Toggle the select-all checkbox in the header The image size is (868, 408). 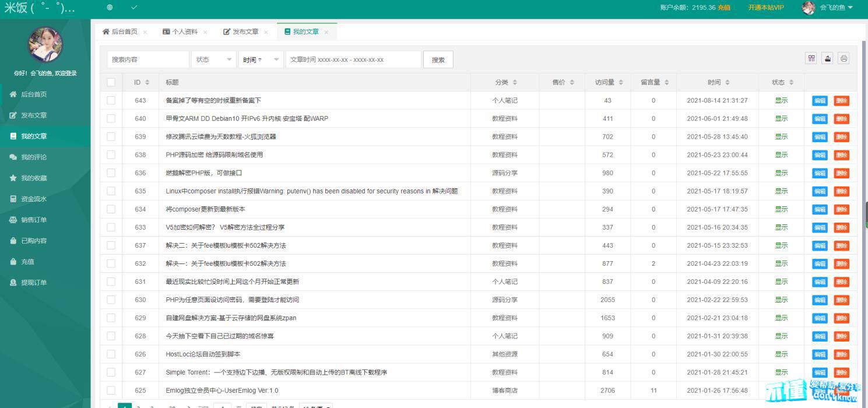point(111,83)
